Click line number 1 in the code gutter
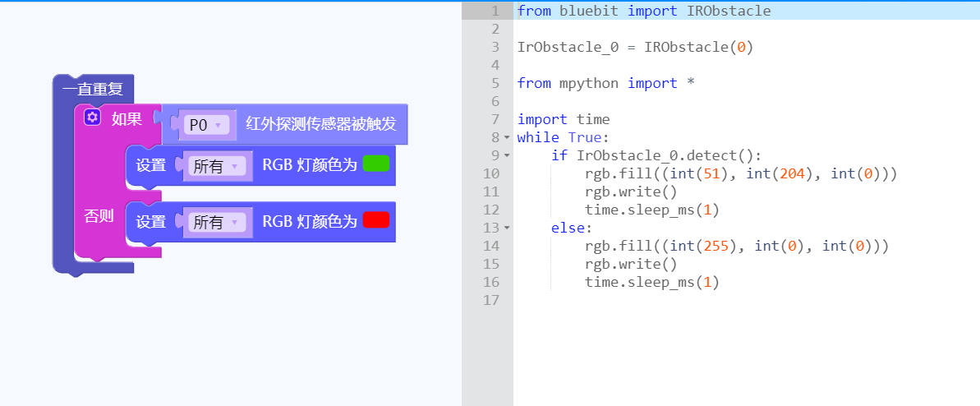Screen dimensions: 980x406 coord(494,11)
